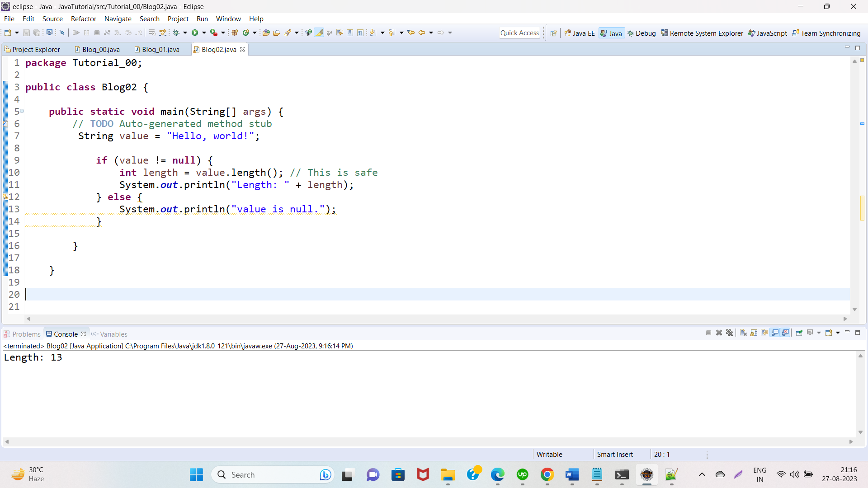This screenshot has width=868, height=488.
Task: Enable Scroll Lock in the Console
Action: [x=753, y=333]
